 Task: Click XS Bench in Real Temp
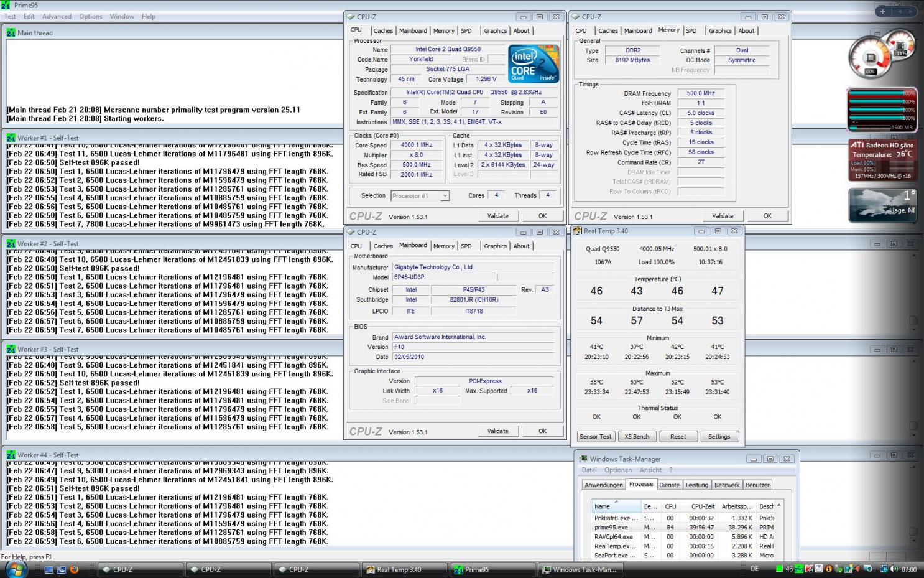click(637, 437)
